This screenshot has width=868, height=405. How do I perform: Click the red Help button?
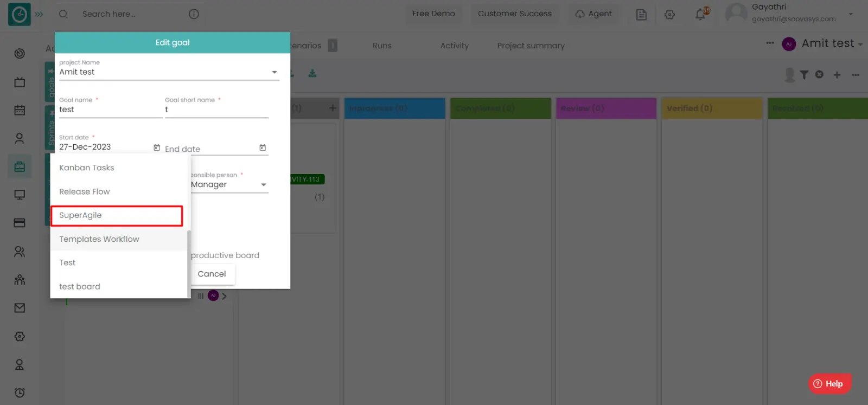point(829,384)
